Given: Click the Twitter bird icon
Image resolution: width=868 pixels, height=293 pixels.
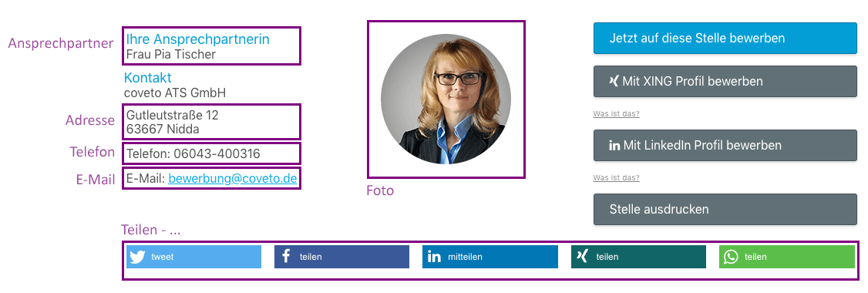Looking at the screenshot, I should pyautogui.click(x=137, y=257).
